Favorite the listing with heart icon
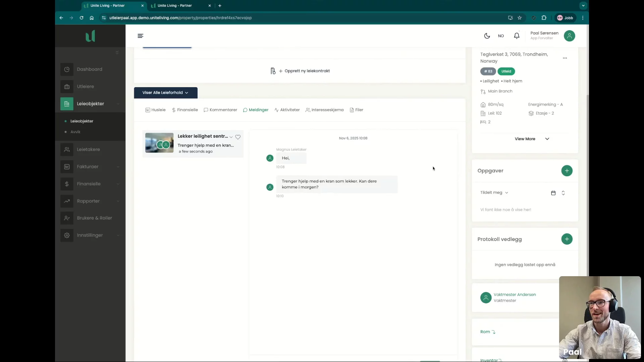 (238, 137)
